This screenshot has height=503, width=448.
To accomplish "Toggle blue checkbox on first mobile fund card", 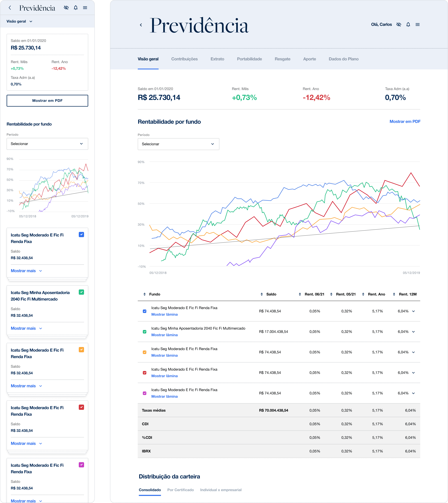I will coord(81,235).
